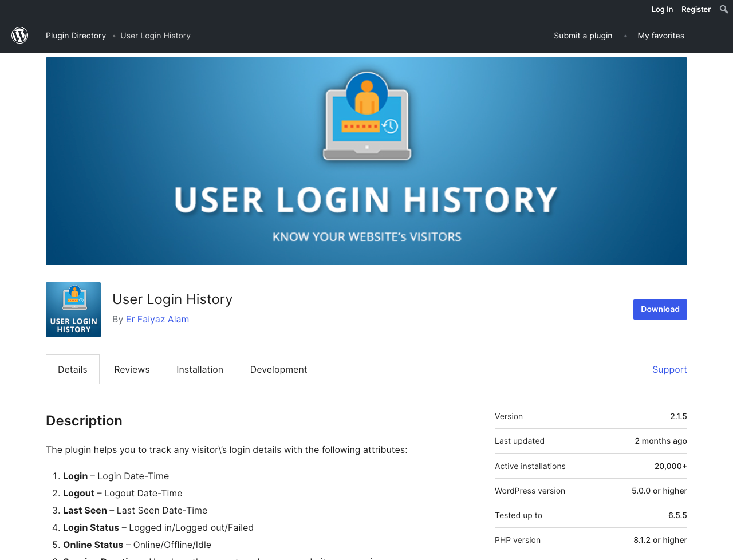Viewport: 733px width, 560px height.
Task: Click Log In in the top bar
Action: (x=662, y=9)
